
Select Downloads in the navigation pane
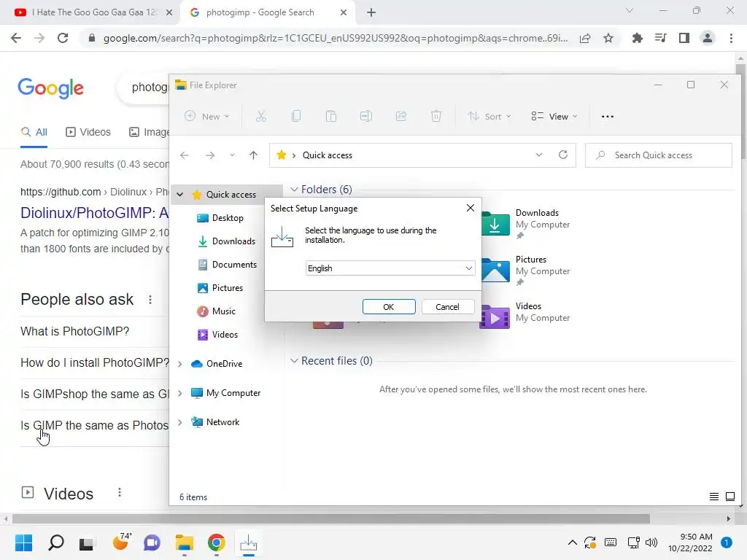[233, 241]
